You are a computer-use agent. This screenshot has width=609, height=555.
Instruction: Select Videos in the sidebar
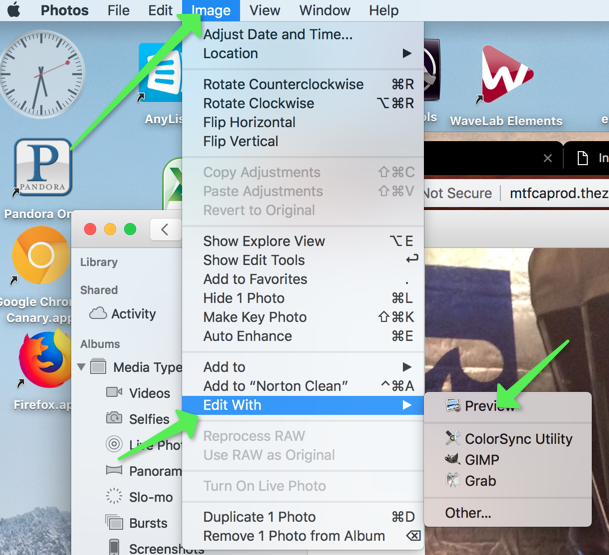(149, 393)
